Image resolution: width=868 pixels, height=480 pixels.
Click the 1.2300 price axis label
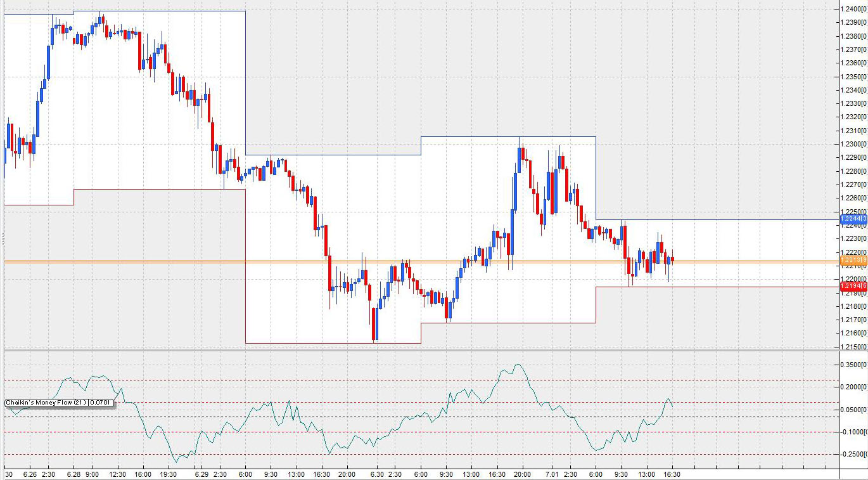(854, 144)
